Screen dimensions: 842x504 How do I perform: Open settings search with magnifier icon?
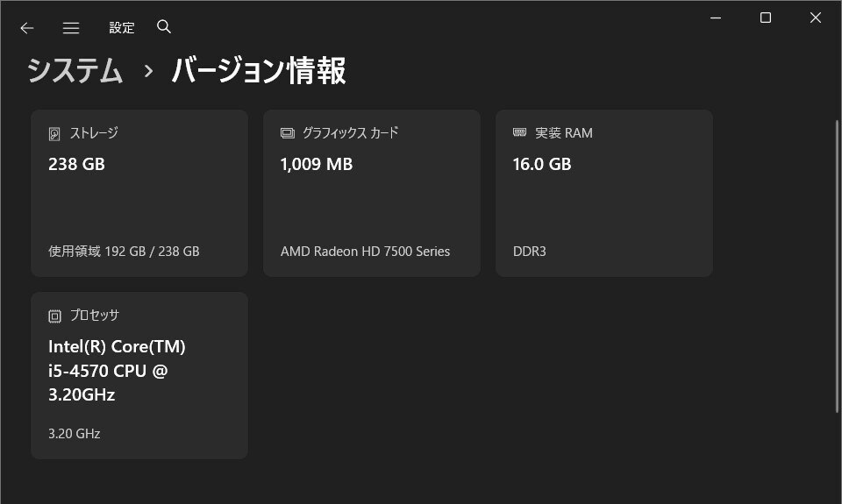tap(164, 27)
